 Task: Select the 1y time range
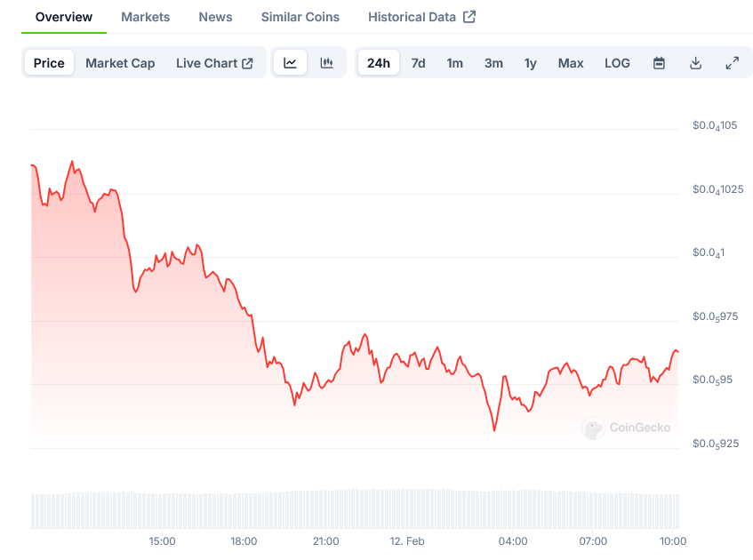[x=530, y=63]
